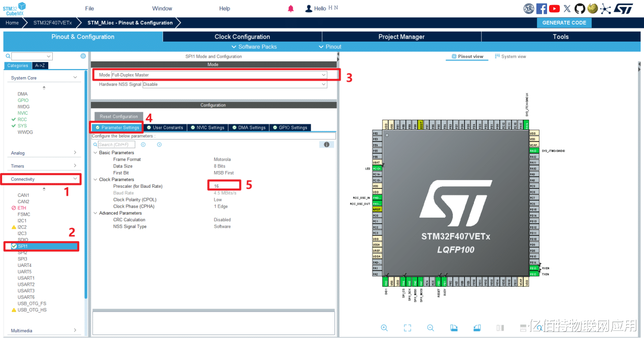
Task: Click the GENERATE CODE button
Action: click(x=564, y=22)
